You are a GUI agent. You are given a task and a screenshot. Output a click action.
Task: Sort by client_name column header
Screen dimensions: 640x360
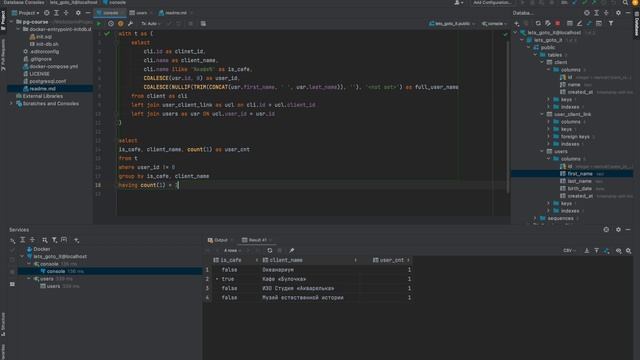309,260
